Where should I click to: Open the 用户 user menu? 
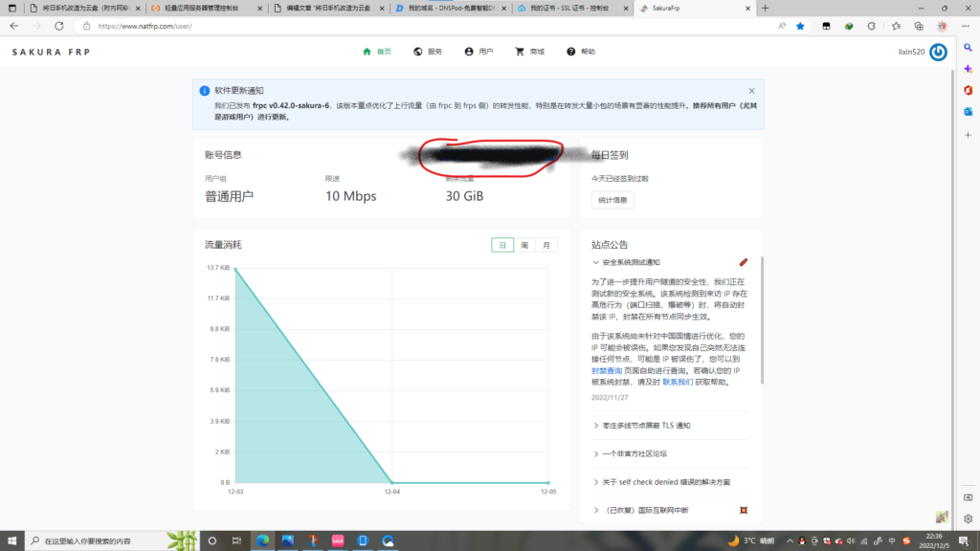[x=479, y=52]
